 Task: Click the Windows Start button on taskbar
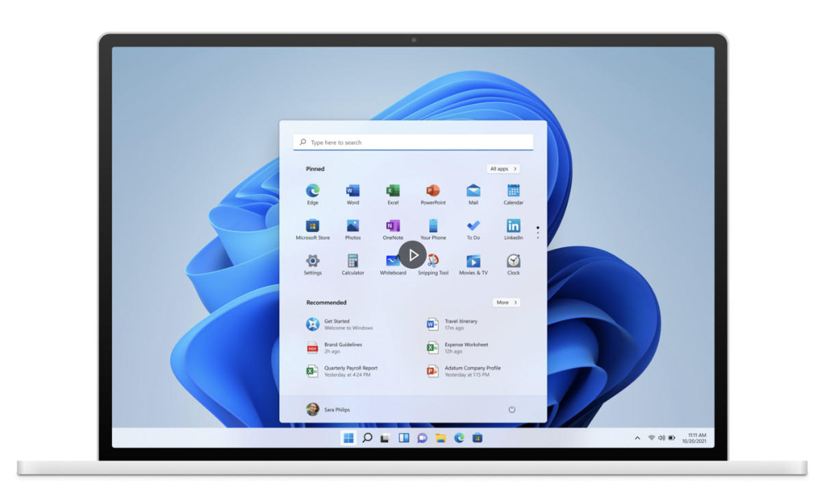coord(348,438)
